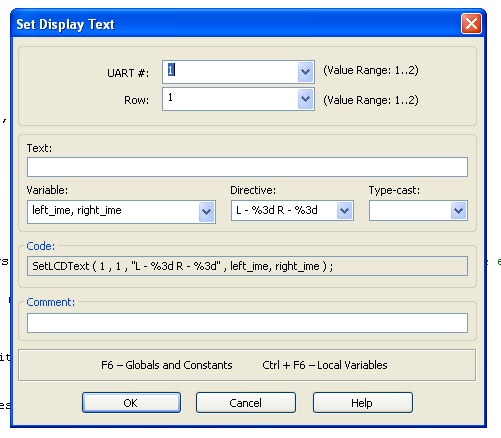This screenshot has height=438, width=501.
Task: Click the 'Comment:' group label
Action: [51, 302]
